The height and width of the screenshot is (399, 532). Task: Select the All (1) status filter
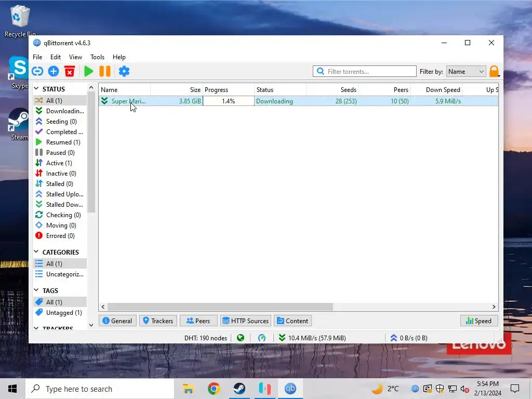pyautogui.click(x=60, y=101)
